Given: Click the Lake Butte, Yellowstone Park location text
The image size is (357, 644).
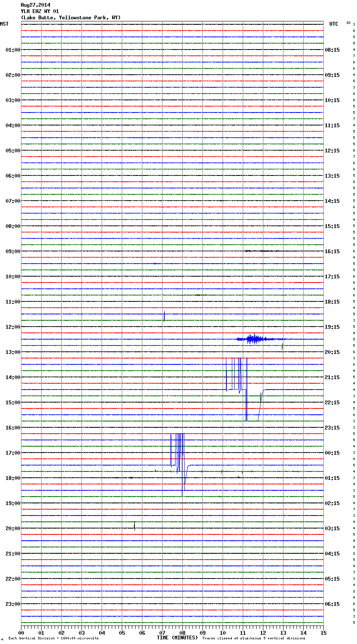Looking at the screenshot, I should (x=71, y=18).
